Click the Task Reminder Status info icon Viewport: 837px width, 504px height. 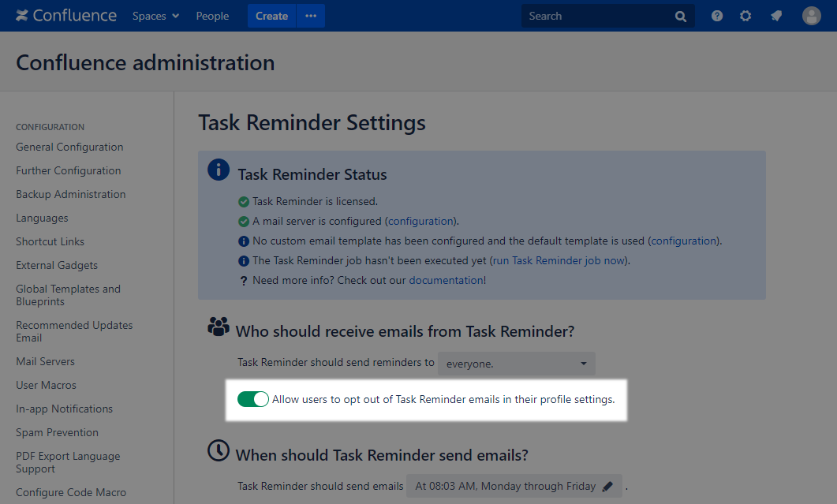(219, 170)
